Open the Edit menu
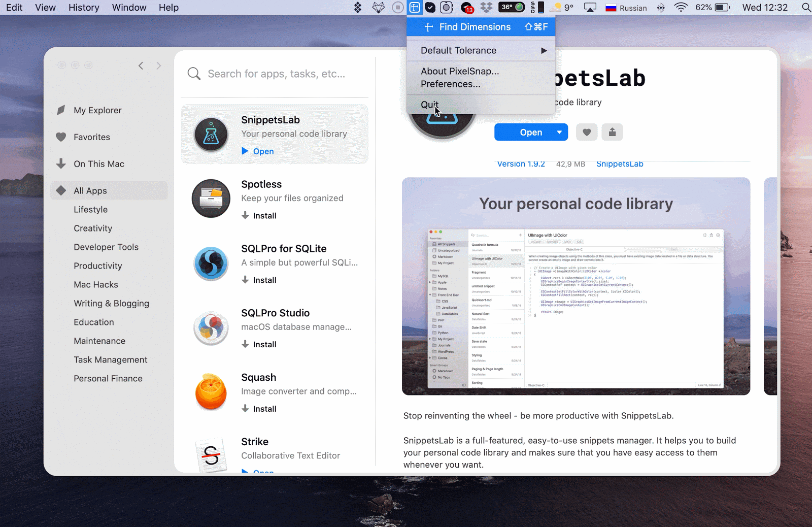Screen dimensions: 812x527 click(x=14, y=8)
